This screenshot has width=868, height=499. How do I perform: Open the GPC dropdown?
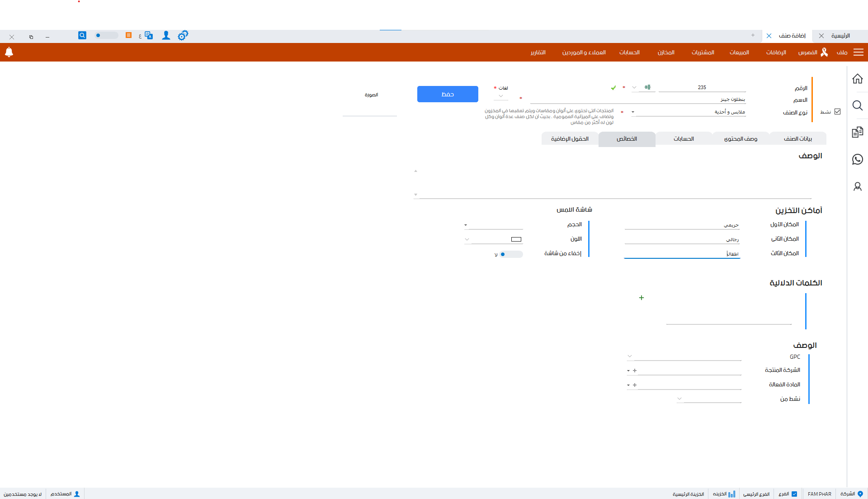pos(630,356)
